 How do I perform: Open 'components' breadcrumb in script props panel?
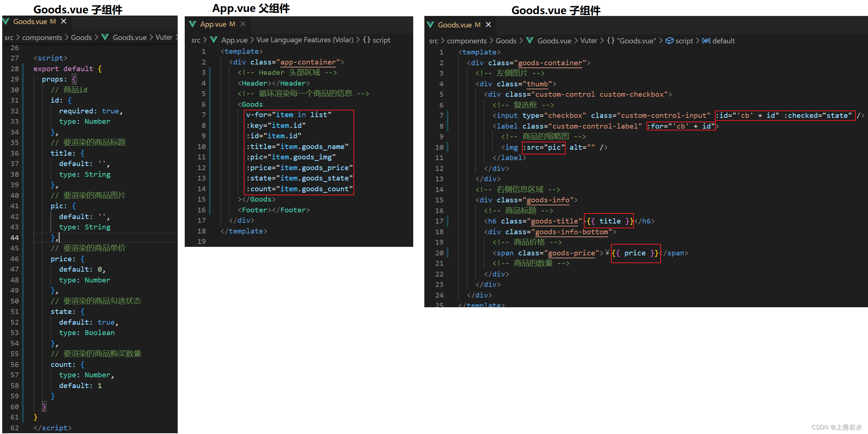(x=42, y=37)
